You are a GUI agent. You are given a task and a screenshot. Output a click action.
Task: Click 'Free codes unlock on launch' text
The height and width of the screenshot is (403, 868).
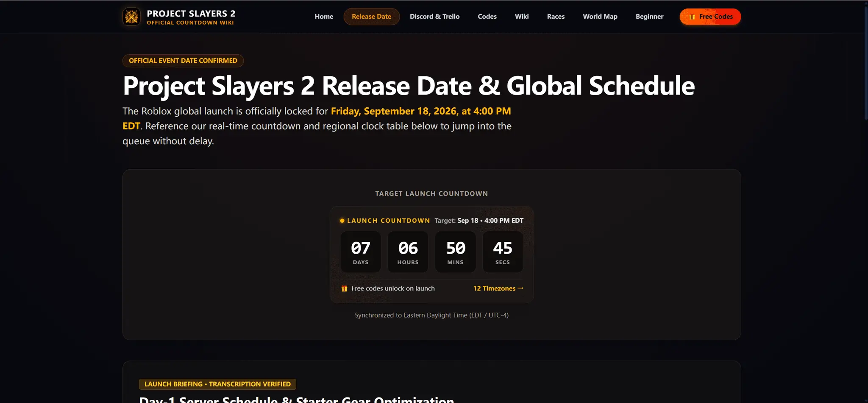coord(393,288)
